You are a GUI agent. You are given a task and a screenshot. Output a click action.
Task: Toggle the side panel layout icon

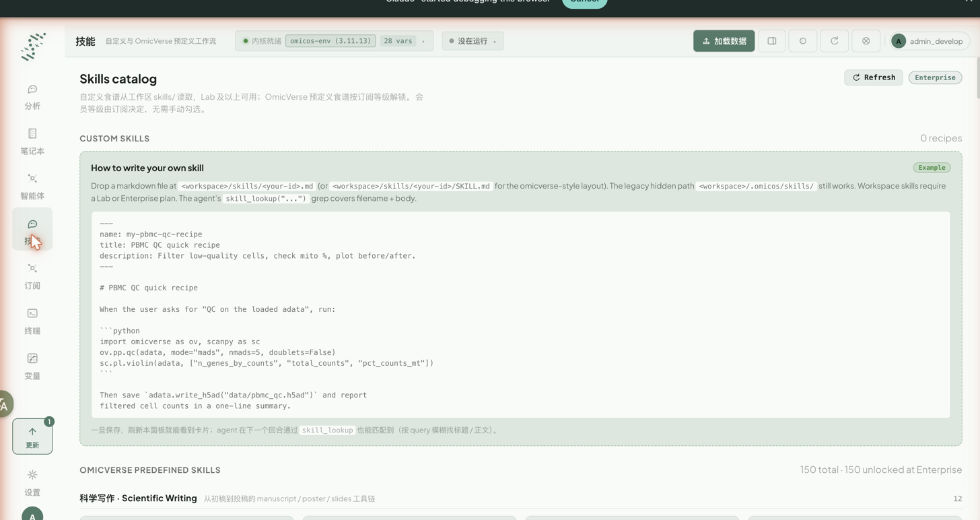(772, 41)
